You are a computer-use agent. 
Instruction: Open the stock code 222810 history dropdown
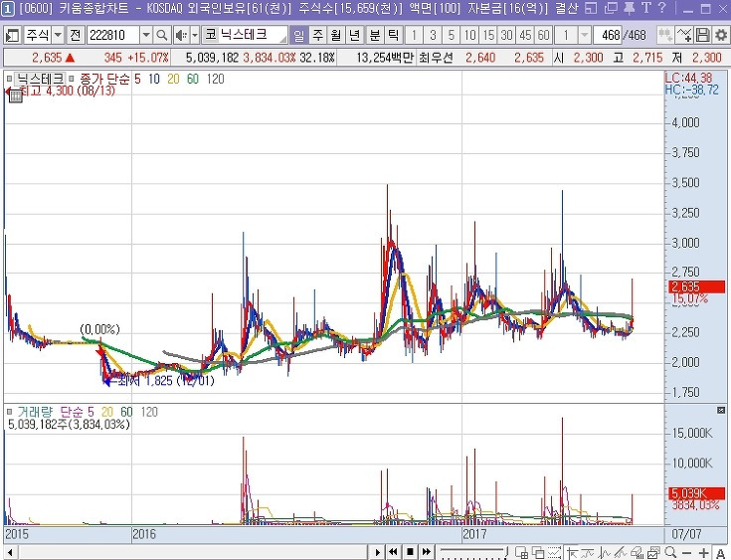pyautogui.click(x=146, y=35)
